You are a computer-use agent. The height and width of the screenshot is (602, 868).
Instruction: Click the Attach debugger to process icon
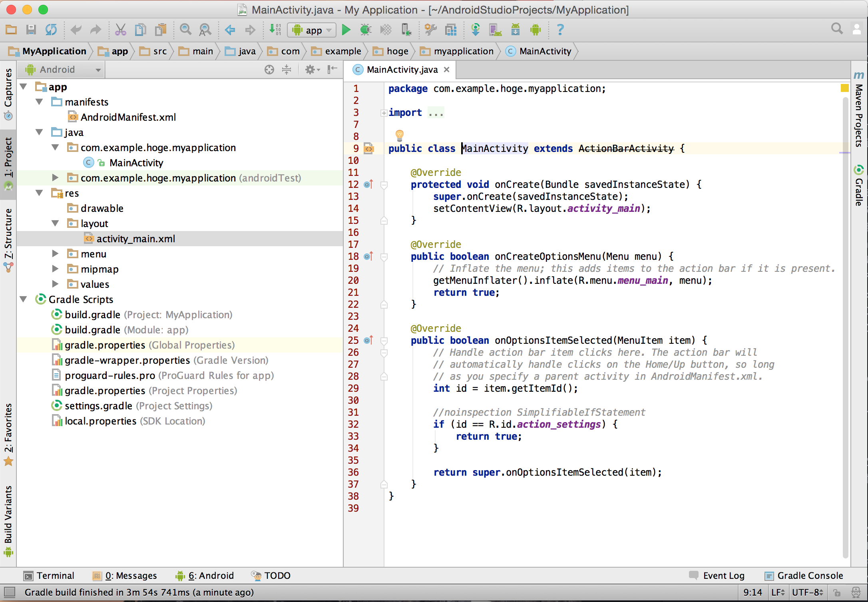click(406, 30)
